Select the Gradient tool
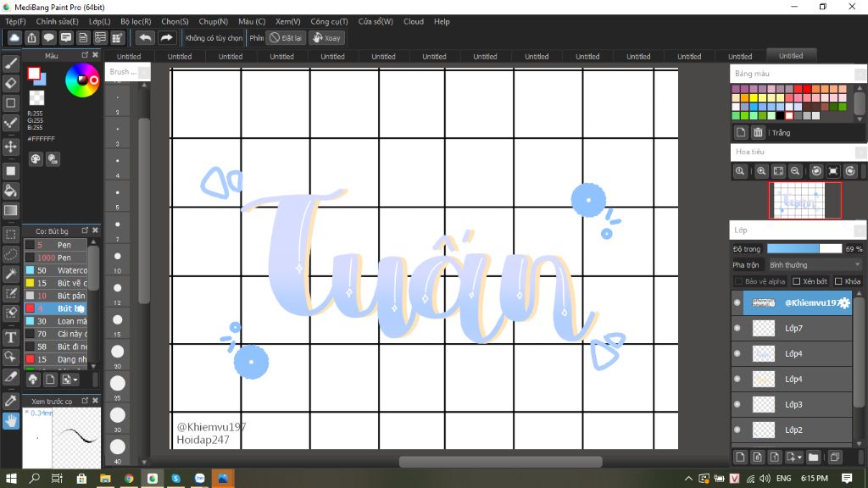 pyautogui.click(x=10, y=210)
